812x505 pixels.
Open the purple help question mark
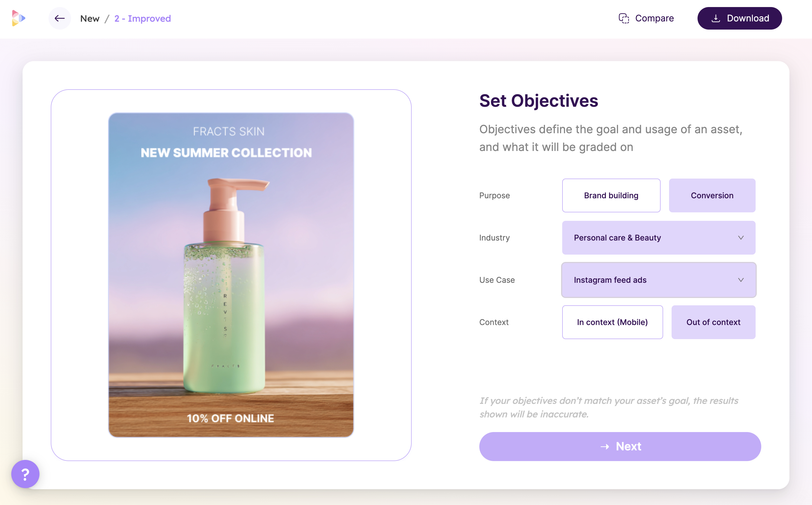[25, 474]
